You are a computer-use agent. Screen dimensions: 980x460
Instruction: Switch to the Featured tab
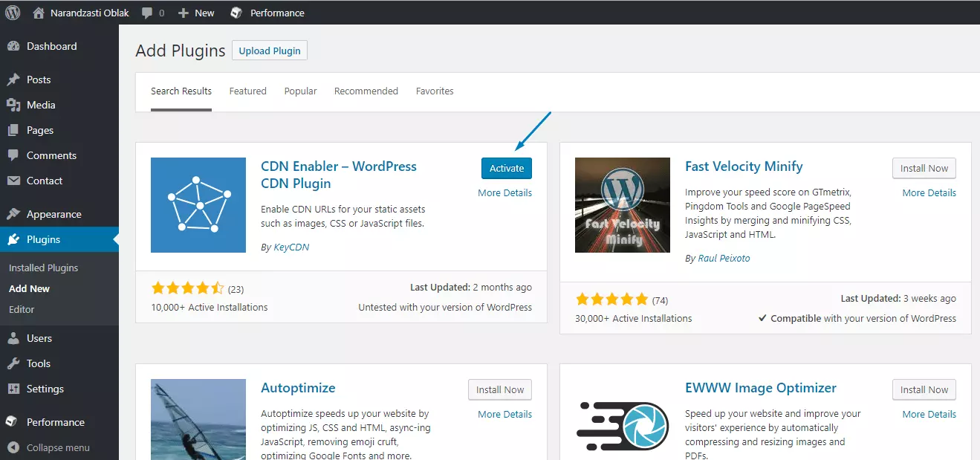click(x=248, y=91)
